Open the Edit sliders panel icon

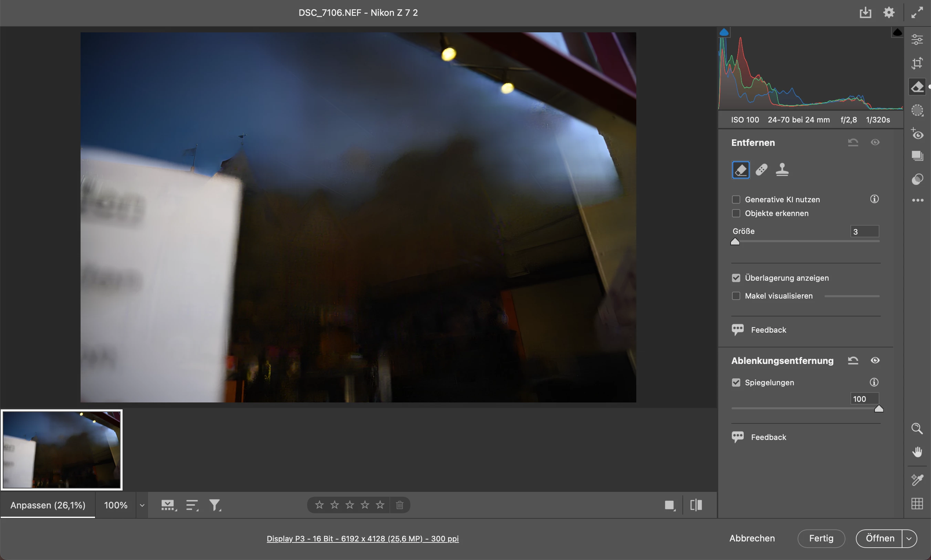[917, 39]
